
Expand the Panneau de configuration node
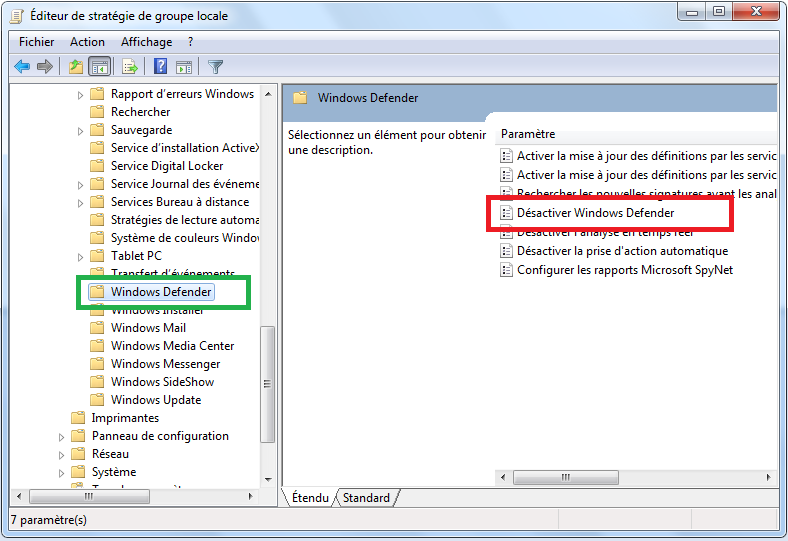pyautogui.click(x=62, y=436)
